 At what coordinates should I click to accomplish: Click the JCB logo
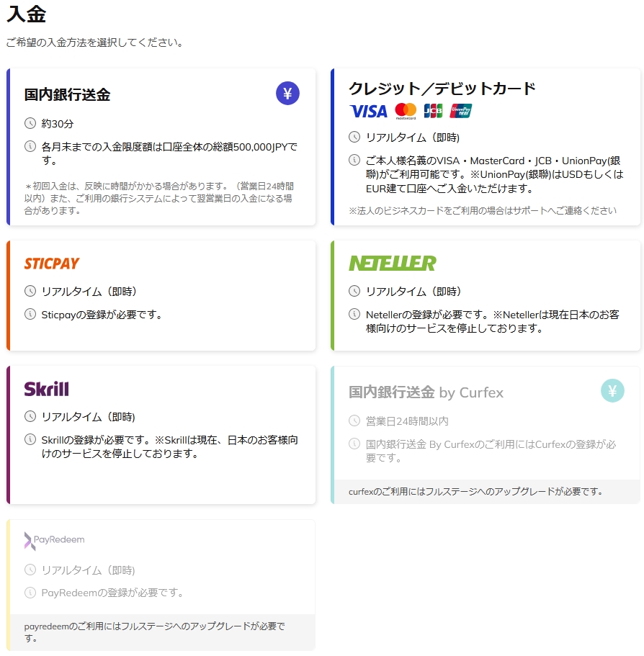point(433,111)
